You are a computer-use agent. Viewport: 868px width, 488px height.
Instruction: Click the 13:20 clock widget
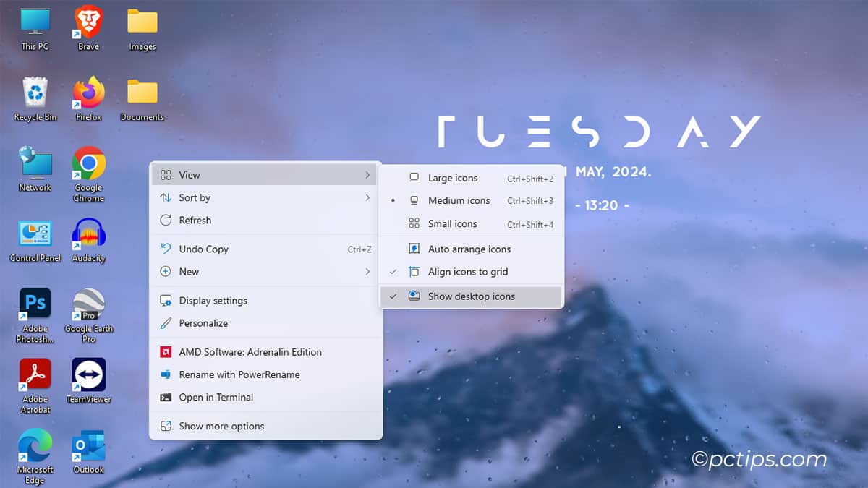(602, 205)
